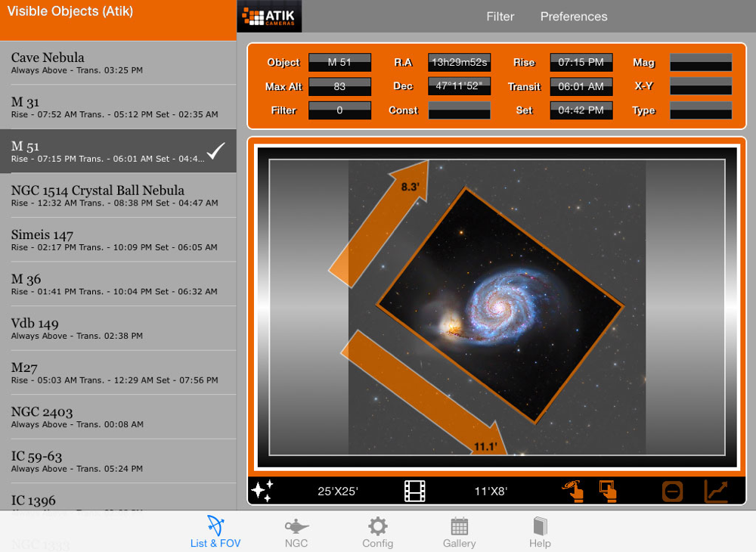Open Preferences in the top bar
This screenshot has height=552, width=756.
click(x=573, y=17)
